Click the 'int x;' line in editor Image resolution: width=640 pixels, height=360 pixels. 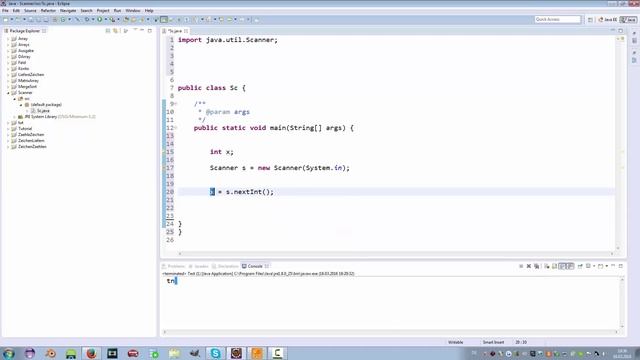click(x=222, y=152)
